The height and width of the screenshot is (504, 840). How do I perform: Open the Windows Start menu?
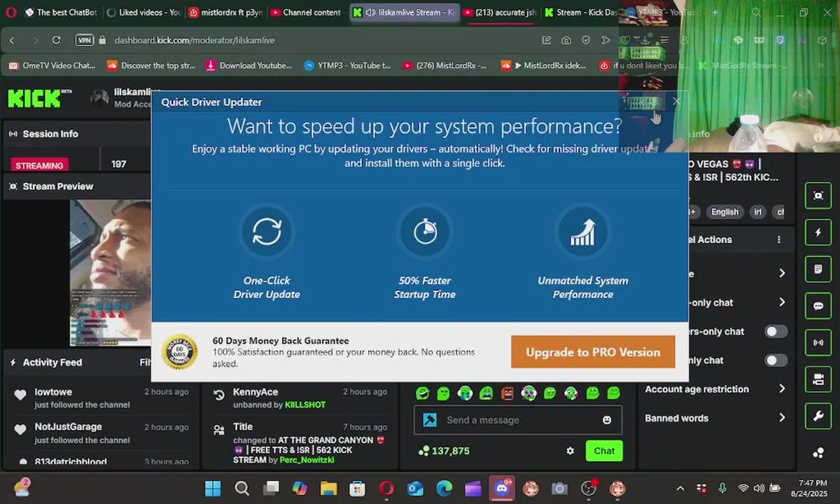pyautogui.click(x=213, y=488)
